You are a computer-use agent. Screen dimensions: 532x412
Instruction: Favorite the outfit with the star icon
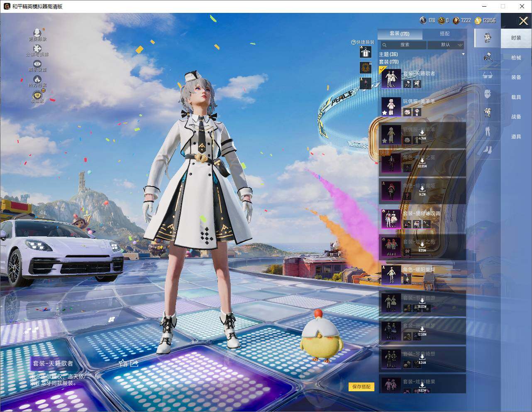pos(123,363)
